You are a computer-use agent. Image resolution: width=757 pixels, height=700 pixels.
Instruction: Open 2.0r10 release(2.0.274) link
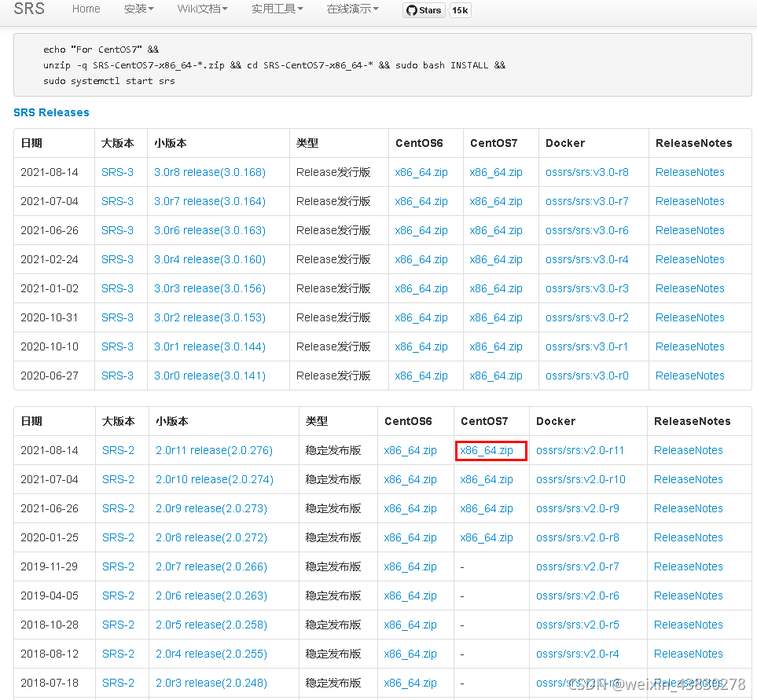(x=215, y=479)
